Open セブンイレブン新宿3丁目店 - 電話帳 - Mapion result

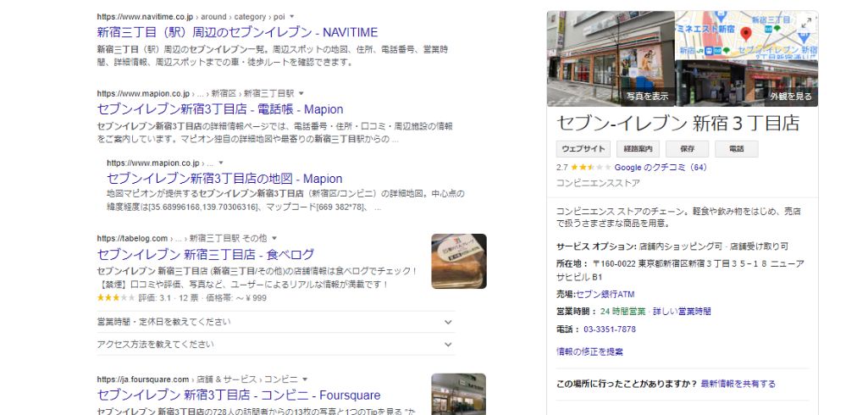point(220,109)
